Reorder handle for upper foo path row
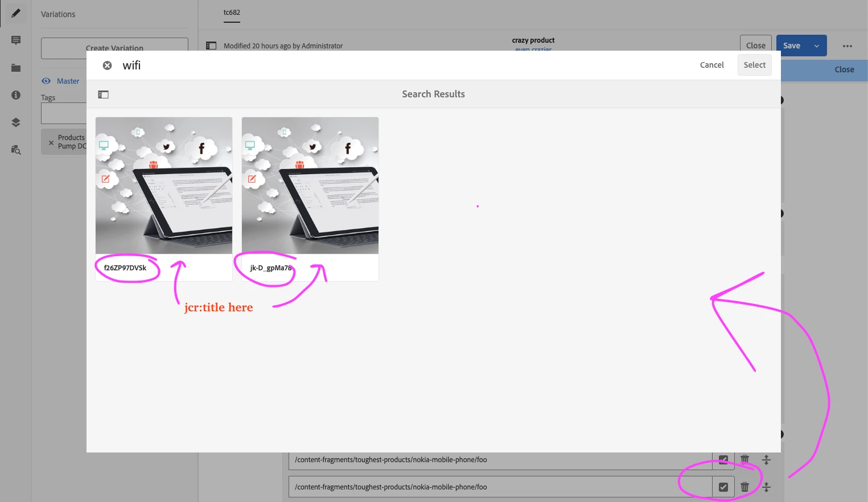Image resolution: width=868 pixels, height=502 pixels. point(766,459)
